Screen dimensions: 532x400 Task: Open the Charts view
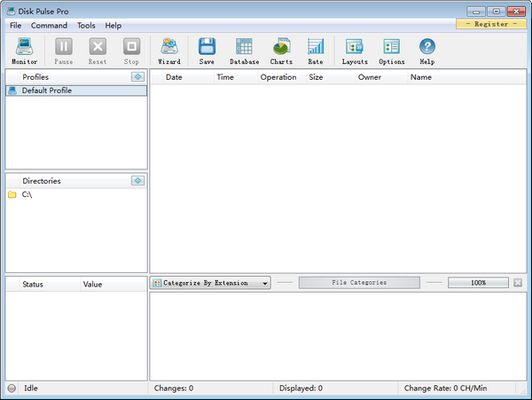pos(281,51)
